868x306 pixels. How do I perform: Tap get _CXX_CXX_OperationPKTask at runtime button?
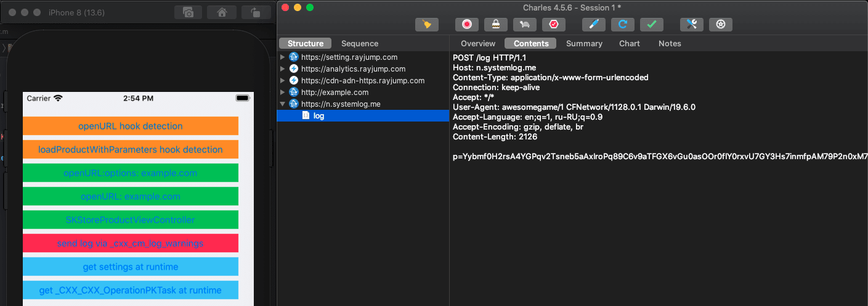[131, 290]
